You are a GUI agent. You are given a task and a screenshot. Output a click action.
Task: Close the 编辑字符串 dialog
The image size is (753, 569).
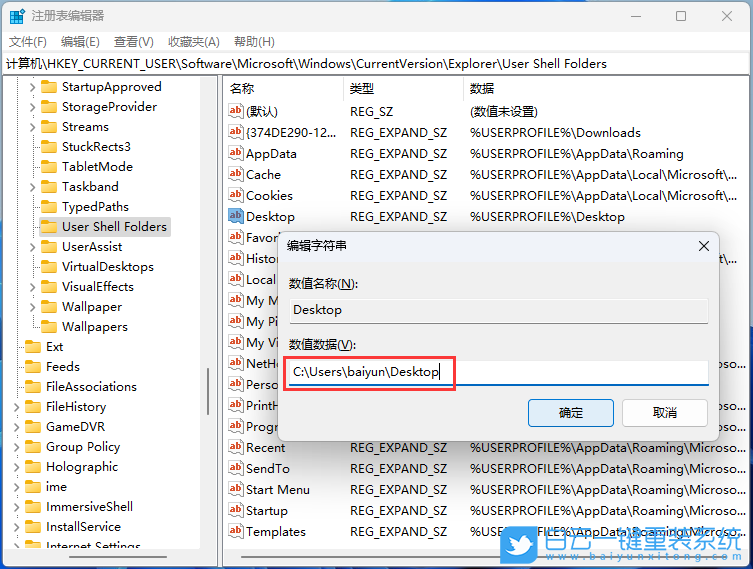pyautogui.click(x=704, y=246)
